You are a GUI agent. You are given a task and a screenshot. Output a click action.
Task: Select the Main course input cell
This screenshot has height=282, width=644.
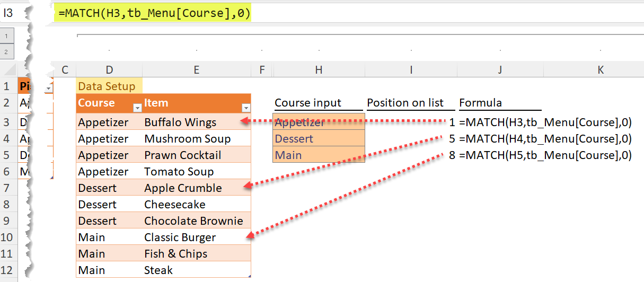tap(319, 155)
